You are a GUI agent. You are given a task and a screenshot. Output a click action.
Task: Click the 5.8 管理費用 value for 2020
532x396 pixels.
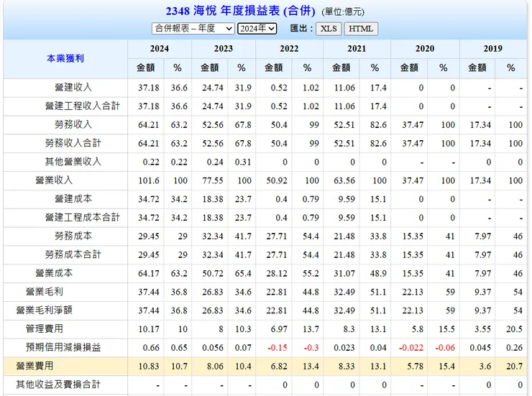417,329
